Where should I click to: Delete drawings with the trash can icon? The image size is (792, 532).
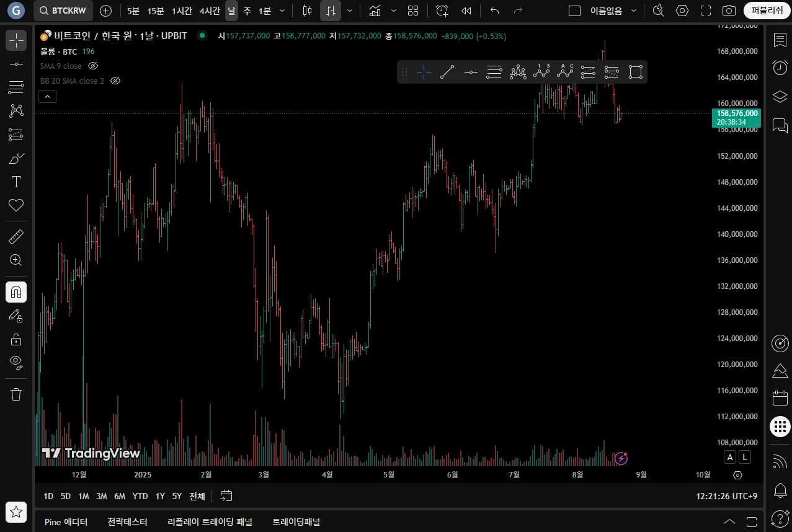point(16,394)
